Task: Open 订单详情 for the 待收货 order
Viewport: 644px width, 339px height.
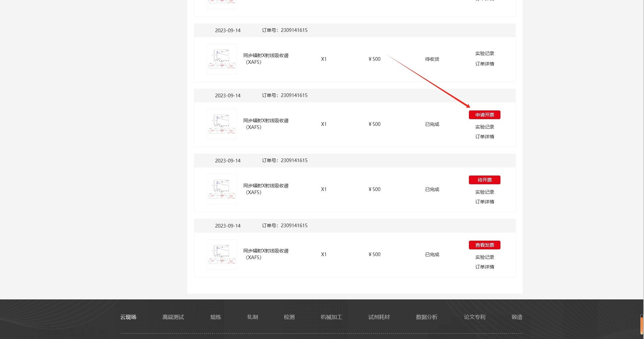Action: pos(484,64)
